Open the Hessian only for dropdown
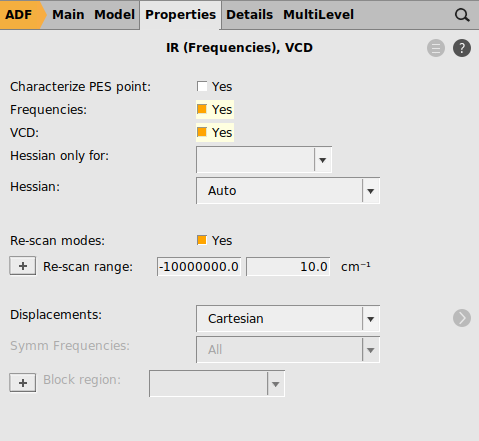Image resolution: width=479 pixels, height=441 pixels. coord(264,160)
